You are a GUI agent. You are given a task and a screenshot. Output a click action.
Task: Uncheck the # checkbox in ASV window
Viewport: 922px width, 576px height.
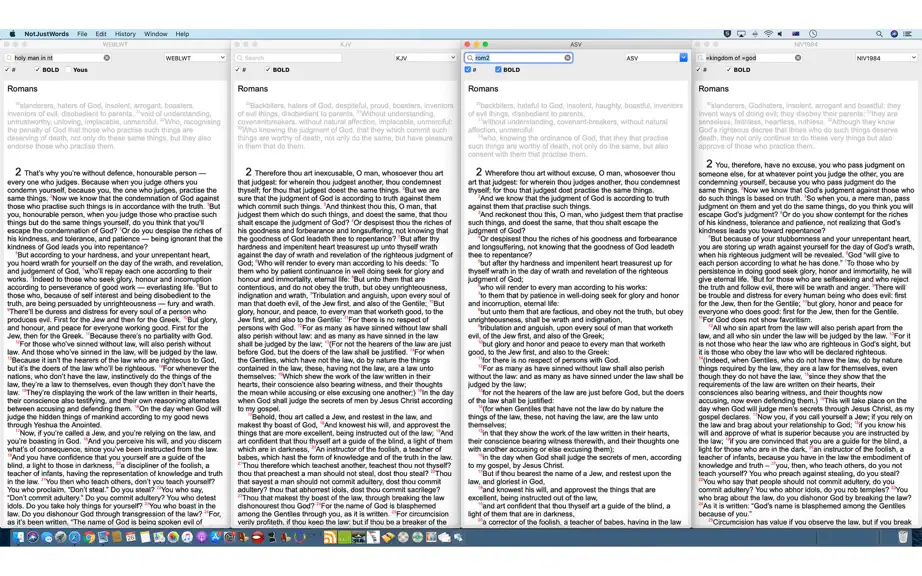(x=467, y=70)
